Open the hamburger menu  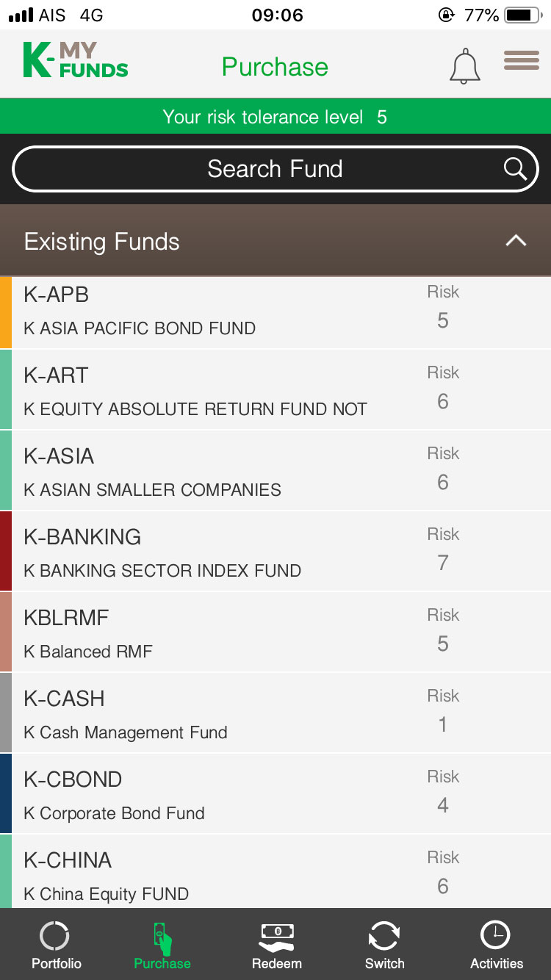pyautogui.click(x=521, y=61)
